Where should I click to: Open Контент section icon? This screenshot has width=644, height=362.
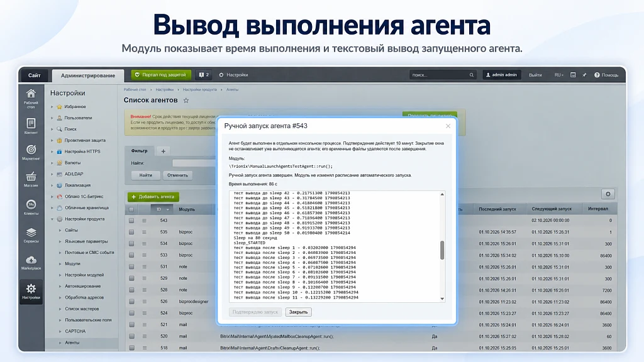(31, 126)
